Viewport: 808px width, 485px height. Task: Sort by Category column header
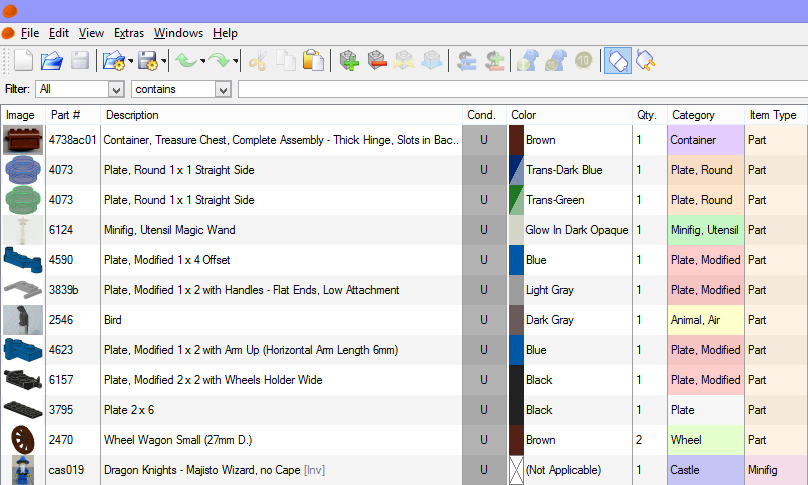pyautogui.click(x=705, y=115)
